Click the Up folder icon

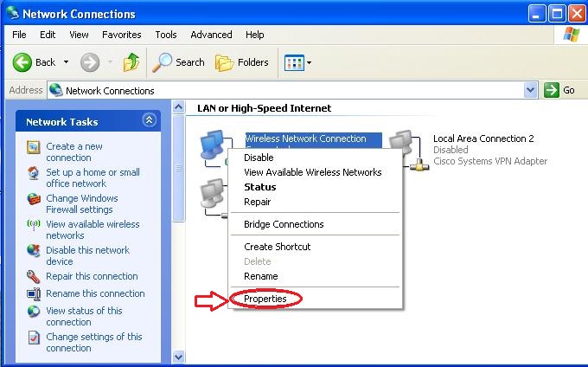pyautogui.click(x=131, y=62)
